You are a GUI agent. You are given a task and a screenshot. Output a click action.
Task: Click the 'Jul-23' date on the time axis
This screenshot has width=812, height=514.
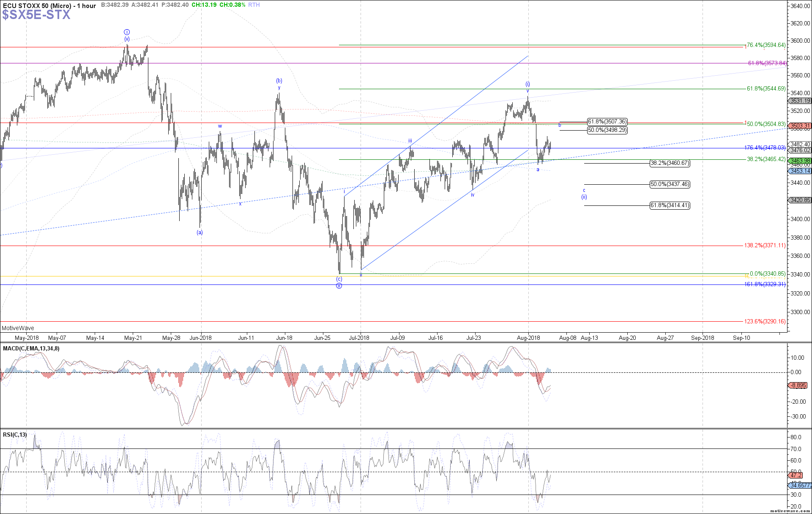click(473, 338)
